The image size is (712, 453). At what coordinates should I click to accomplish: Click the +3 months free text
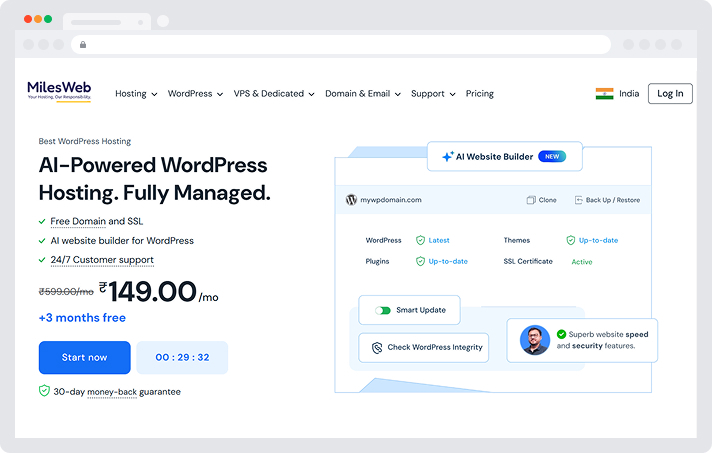point(82,318)
